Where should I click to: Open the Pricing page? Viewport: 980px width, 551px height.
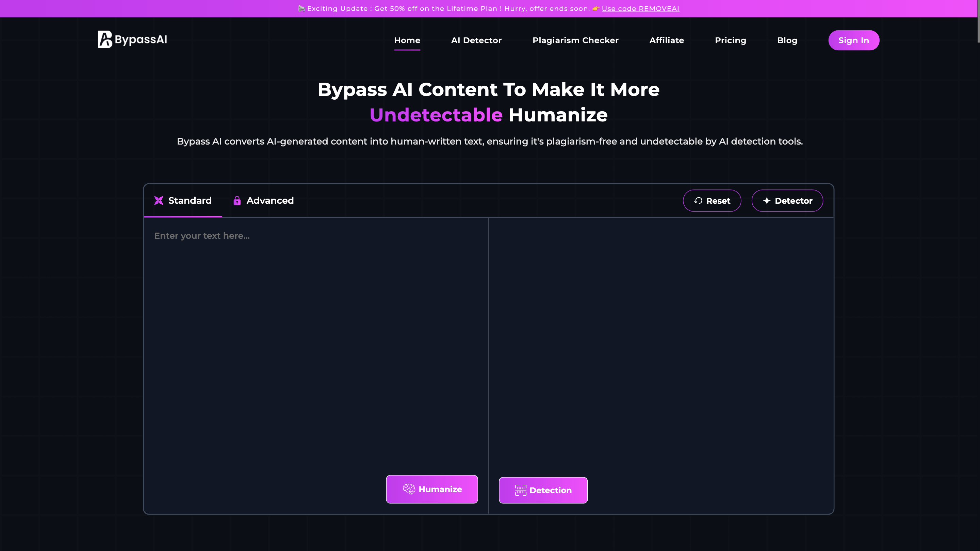pyautogui.click(x=731, y=40)
